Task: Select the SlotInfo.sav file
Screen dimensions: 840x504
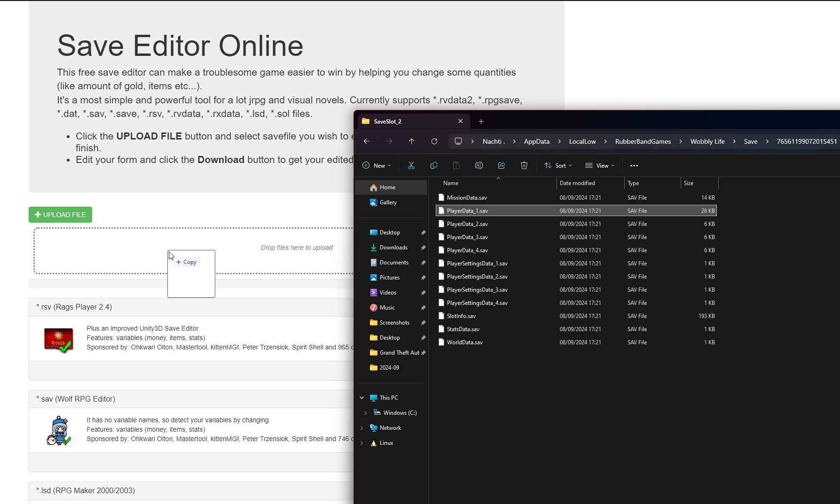Action: [x=576, y=316]
